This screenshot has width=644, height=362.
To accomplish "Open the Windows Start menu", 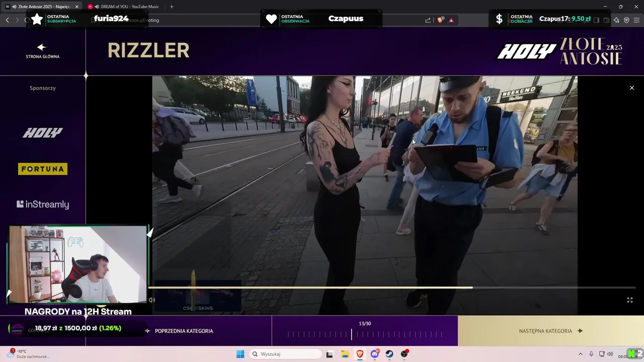I will tap(240, 354).
